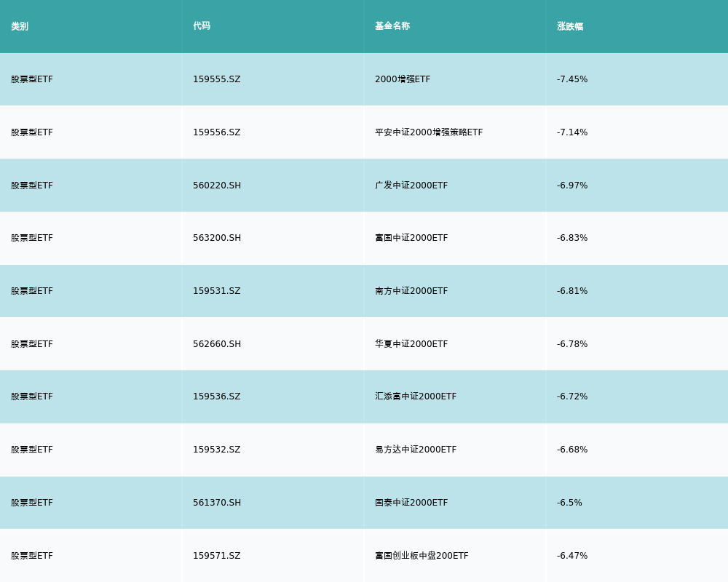
Task: Click 股票型ETF in the 159531.SZ row
Action: coord(32,291)
